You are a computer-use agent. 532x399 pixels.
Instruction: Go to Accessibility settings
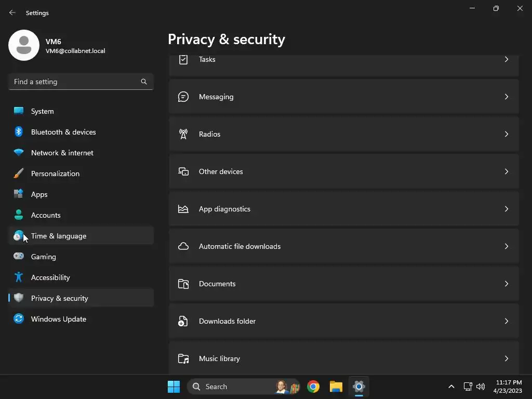point(50,277)
